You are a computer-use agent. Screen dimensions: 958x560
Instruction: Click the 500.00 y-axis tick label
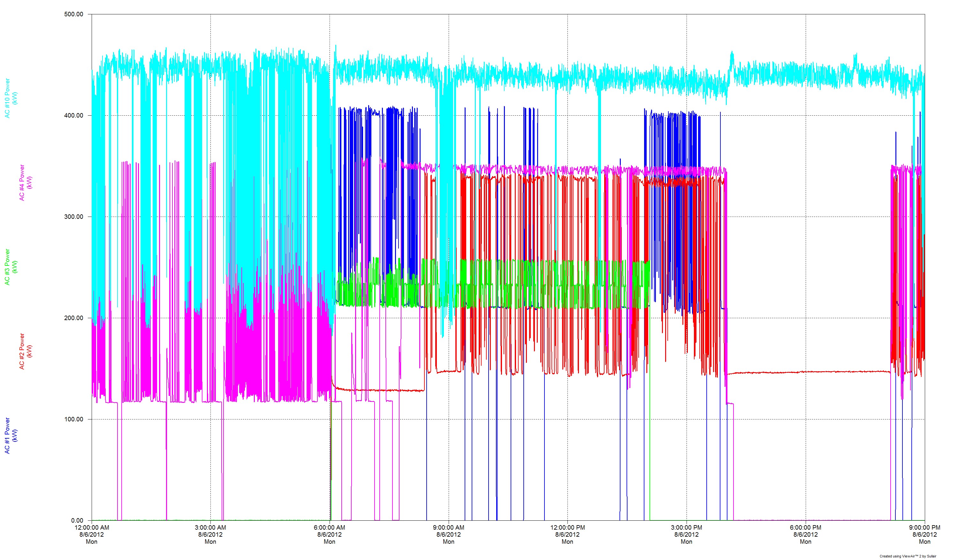73,14
